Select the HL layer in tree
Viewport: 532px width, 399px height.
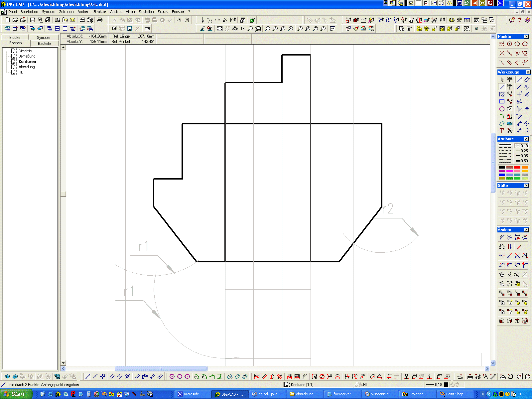pos(21,72)
